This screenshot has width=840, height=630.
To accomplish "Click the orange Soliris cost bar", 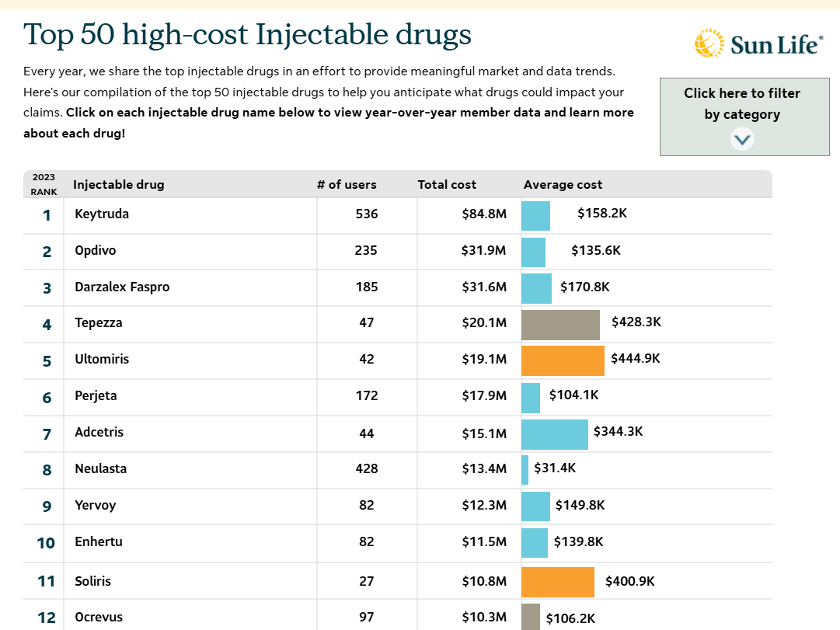I will point(558,582).
